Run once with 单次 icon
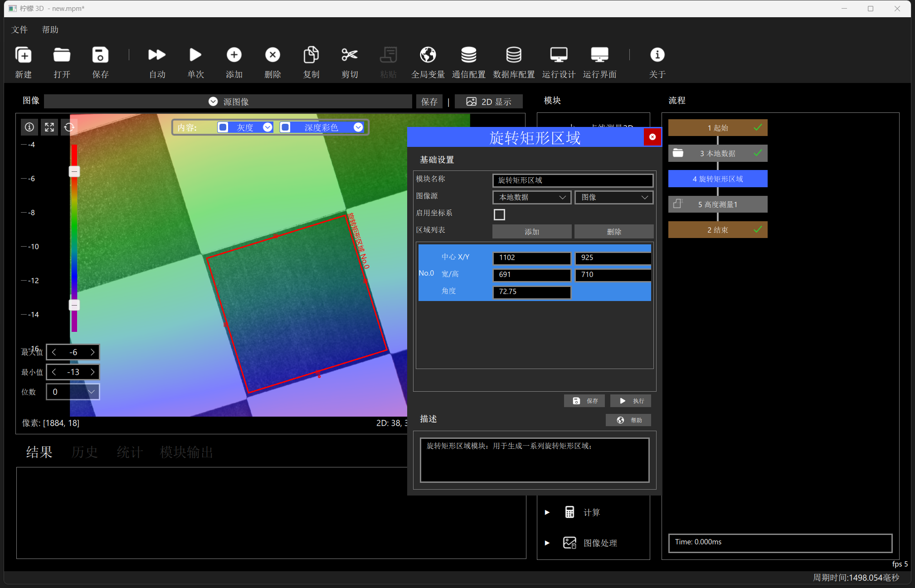This screenshot has height=588, width=915. (195, 55)
